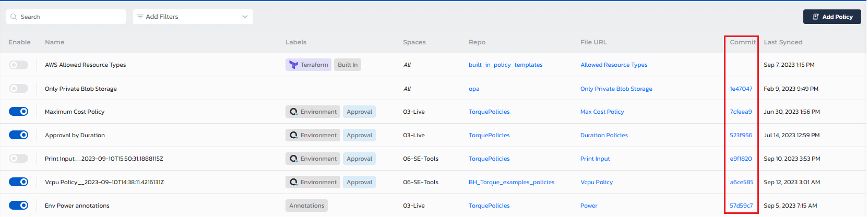Open commit 7cfeea9

(x=741, y=112)
